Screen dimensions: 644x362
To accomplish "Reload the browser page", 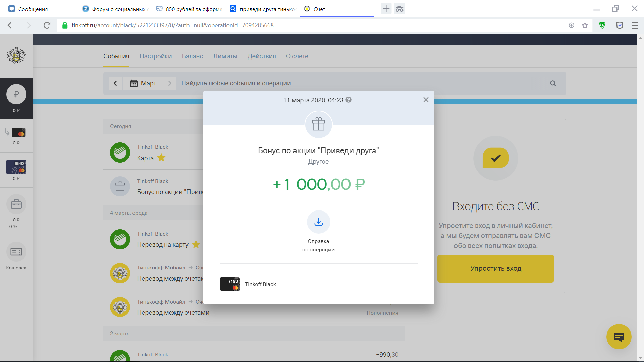I will [47, 25].
